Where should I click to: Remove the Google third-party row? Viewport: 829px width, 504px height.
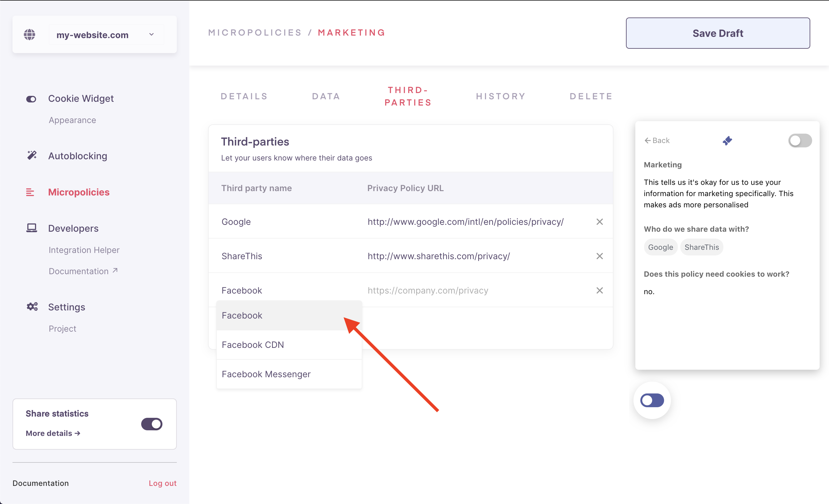599,222
